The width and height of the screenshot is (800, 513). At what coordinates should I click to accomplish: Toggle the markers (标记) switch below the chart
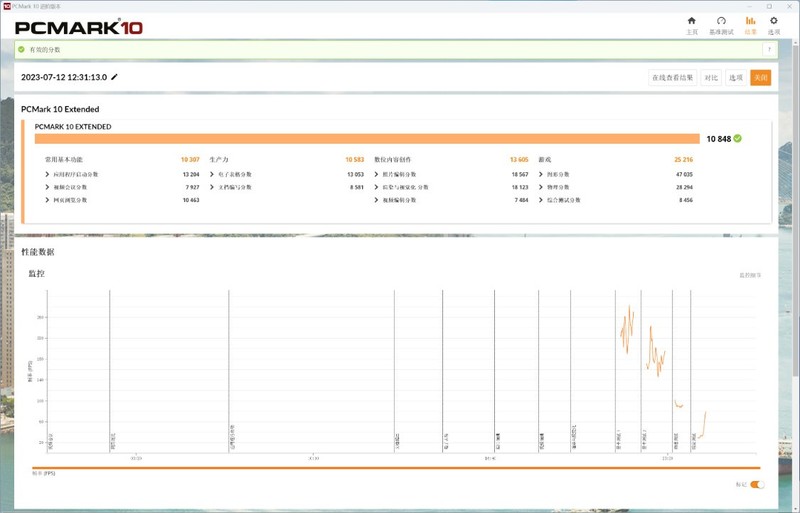click(x=757, y=484)
